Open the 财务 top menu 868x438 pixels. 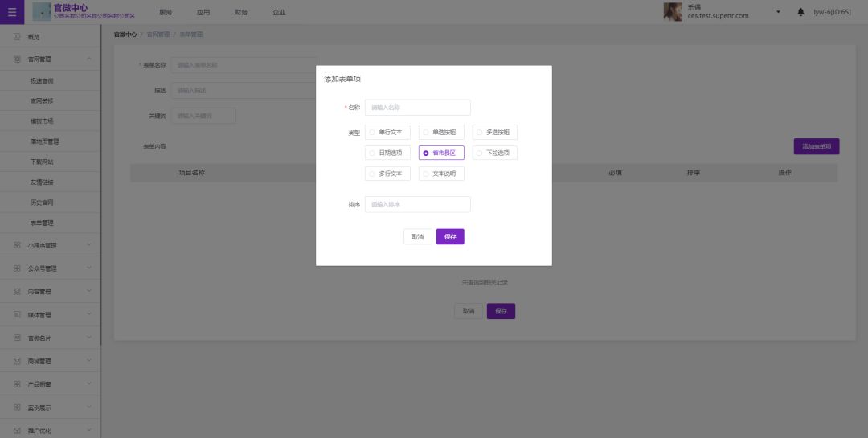pos(241,13)
